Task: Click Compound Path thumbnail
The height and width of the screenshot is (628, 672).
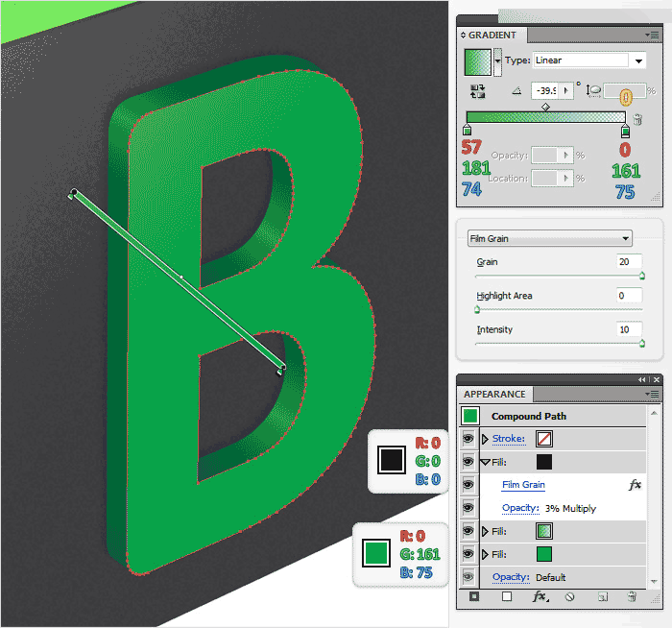Action: click(x=470, y=416)
